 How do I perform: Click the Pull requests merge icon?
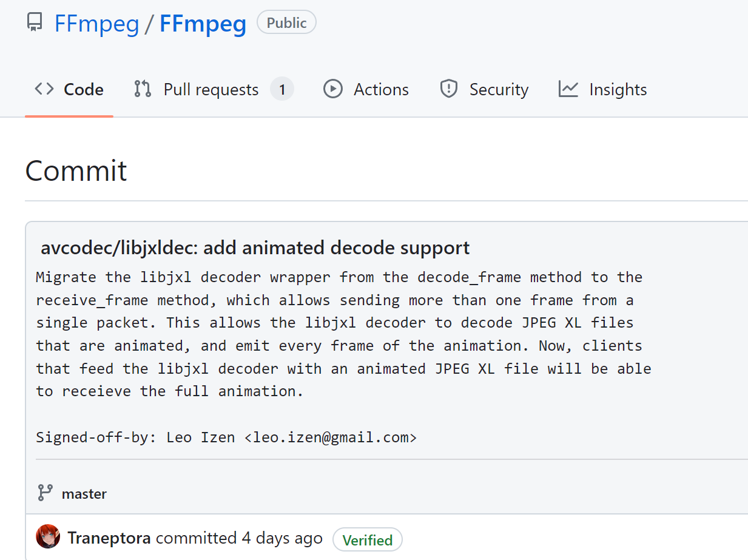141,89
